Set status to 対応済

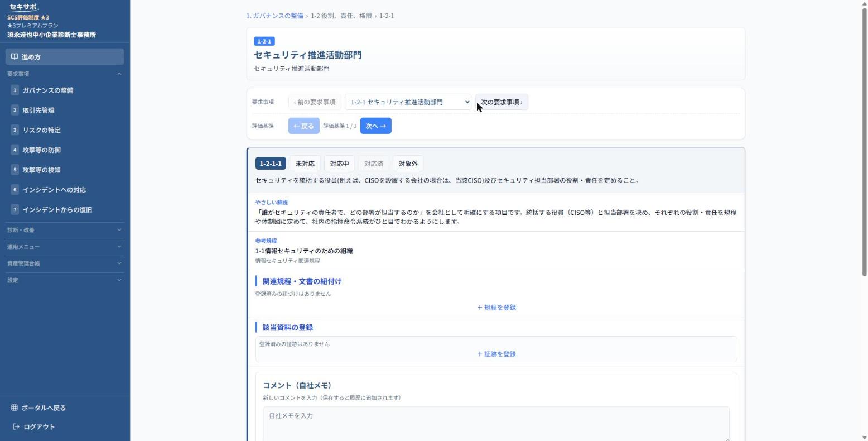point(374,164)
